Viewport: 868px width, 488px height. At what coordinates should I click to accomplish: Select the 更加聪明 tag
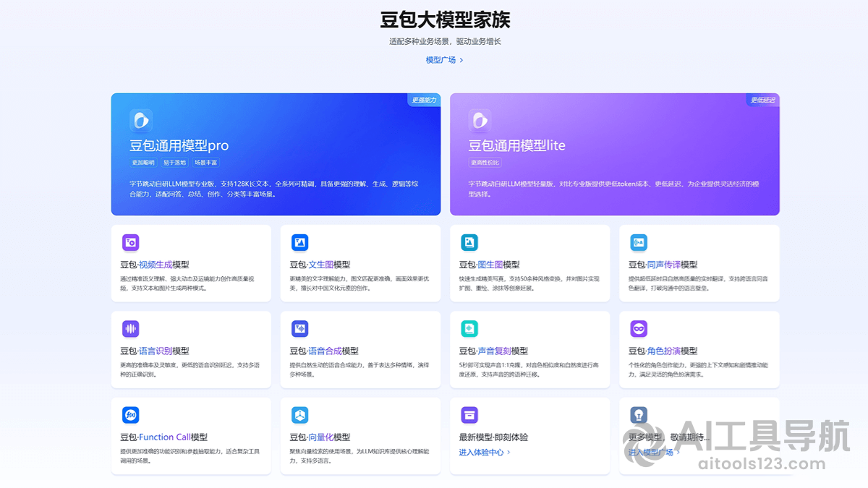[x=143, y=163]
